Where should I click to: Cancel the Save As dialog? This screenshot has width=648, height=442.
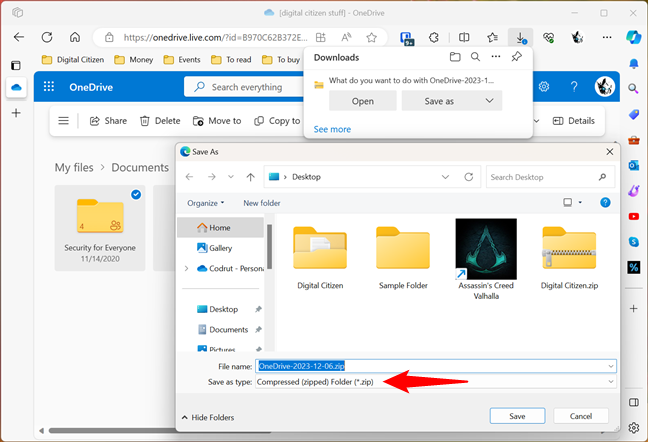[581, 416]
